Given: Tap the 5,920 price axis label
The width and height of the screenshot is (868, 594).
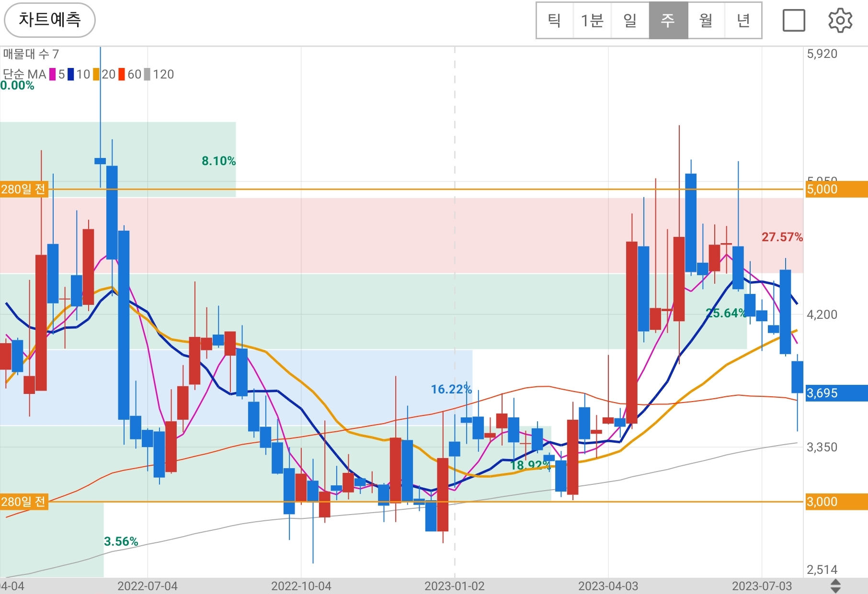Looking at the screenshot, I should point(822,54).
